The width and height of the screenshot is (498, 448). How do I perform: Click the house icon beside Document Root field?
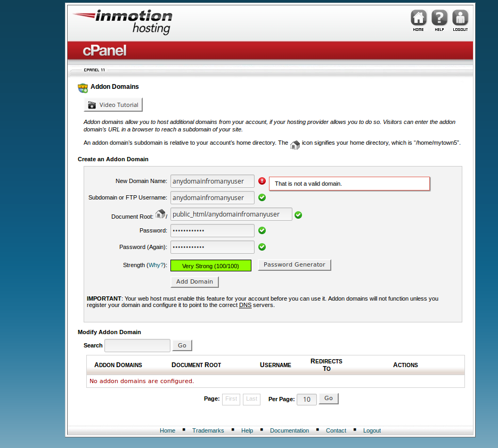coord(160,214)
